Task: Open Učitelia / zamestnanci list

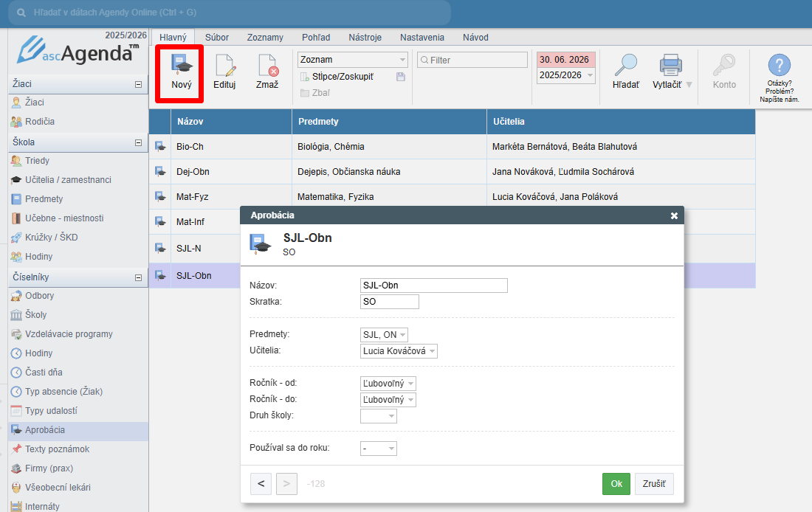Action: (69, 179)
